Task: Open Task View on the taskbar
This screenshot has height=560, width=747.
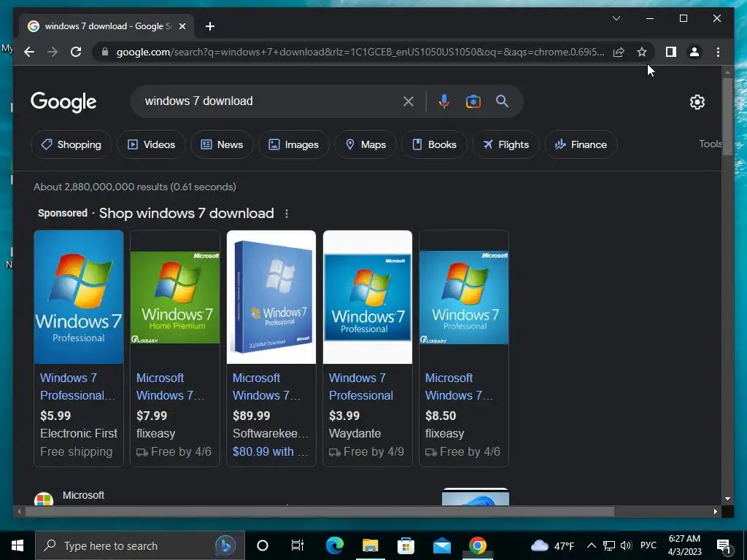Action: click(x=298, y=545)
